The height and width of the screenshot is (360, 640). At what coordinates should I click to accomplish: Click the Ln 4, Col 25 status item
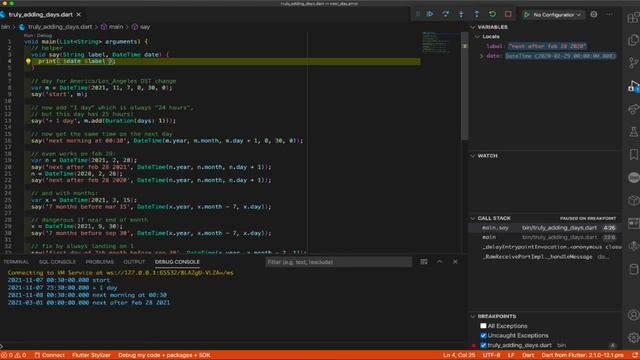pos(459,355)
